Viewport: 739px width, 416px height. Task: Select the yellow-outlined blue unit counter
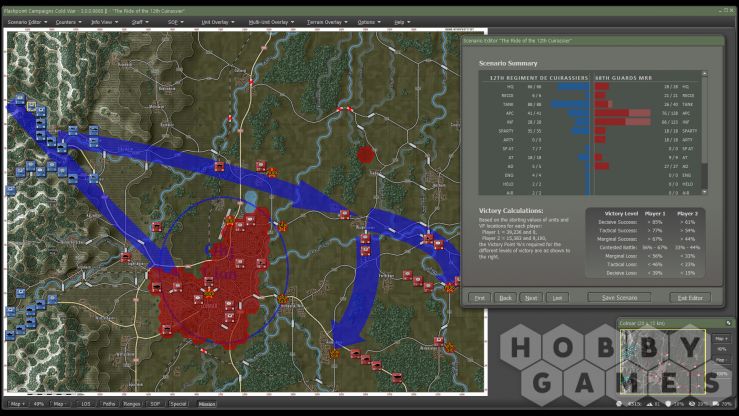(32, 106)
